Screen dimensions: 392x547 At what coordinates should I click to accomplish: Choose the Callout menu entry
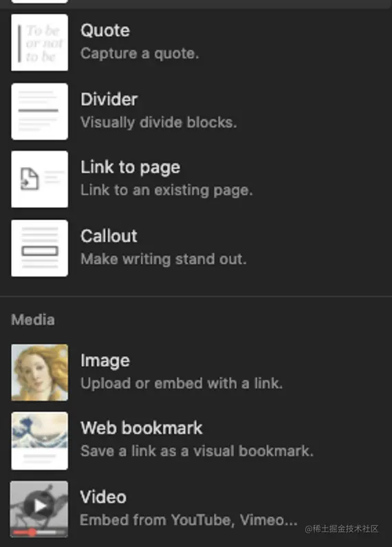(196, 248)
